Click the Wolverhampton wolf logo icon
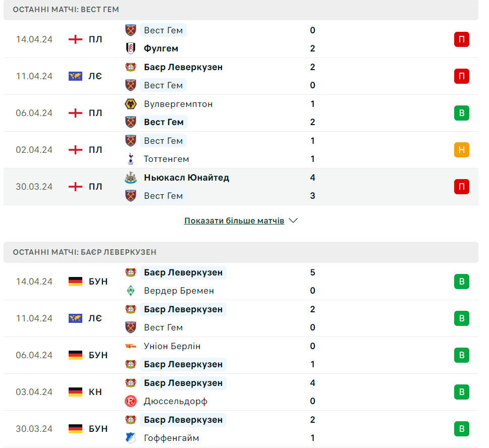This screenshot has height=448, width=489. coord(131,104)
